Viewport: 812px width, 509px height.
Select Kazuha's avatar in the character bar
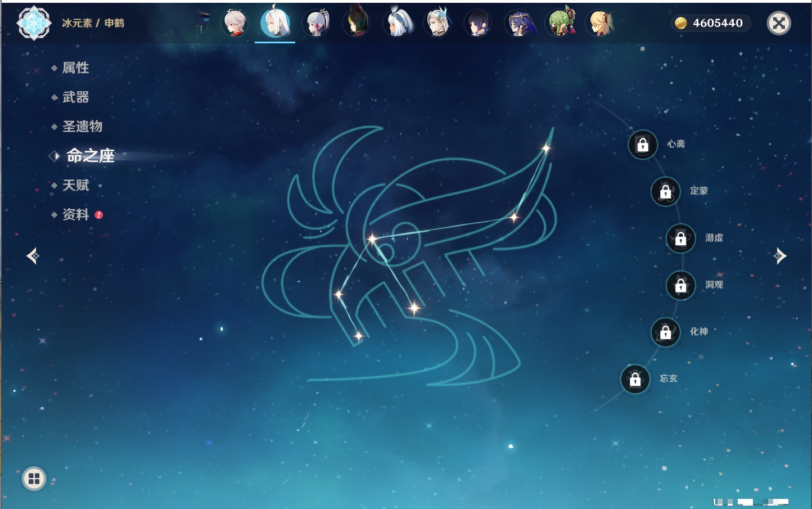[x=234, y=23]
